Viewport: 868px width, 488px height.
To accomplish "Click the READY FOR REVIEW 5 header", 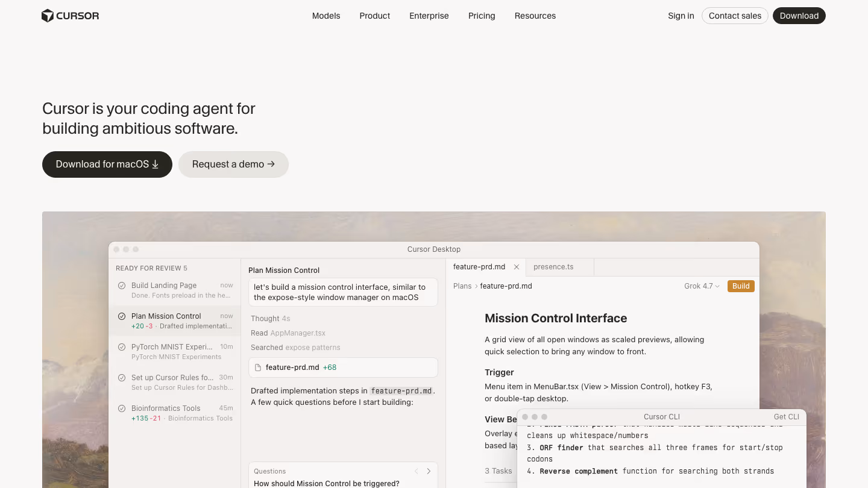I will point(151,268).
